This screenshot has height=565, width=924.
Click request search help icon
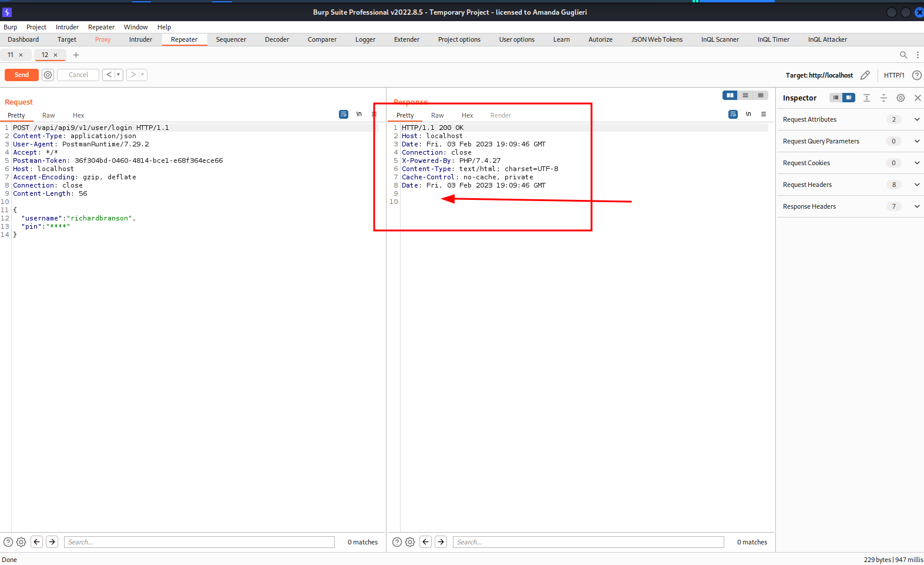(x=8, y=542)
